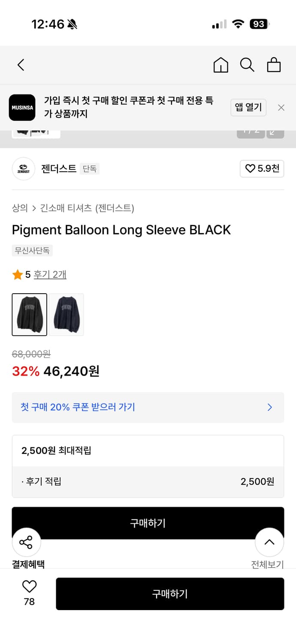Toggle the brand like button showing 5.9천

click(x=262, y=169)
